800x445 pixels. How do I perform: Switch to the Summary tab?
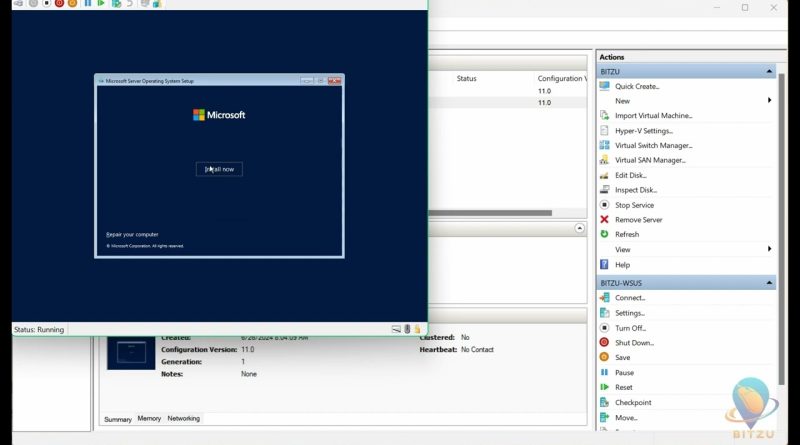(x=118, y=419)
